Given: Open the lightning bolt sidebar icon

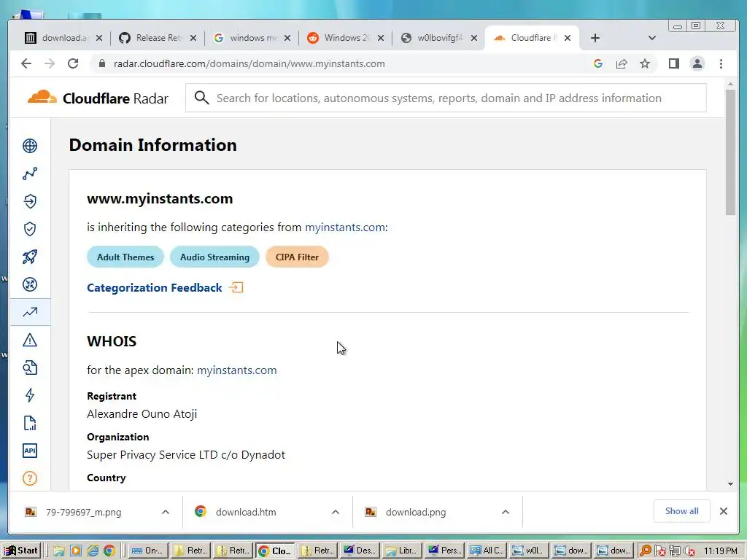Looking at the screenshot, I should coord(29,395).
